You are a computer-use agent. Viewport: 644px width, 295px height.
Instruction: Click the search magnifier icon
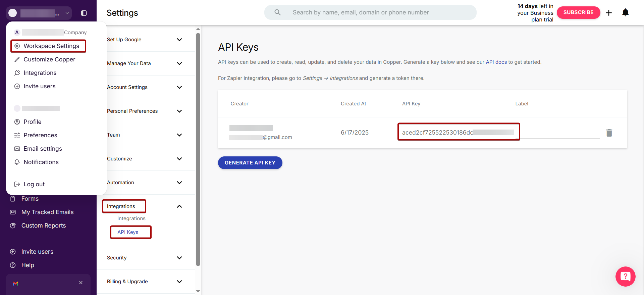(277, 12)
